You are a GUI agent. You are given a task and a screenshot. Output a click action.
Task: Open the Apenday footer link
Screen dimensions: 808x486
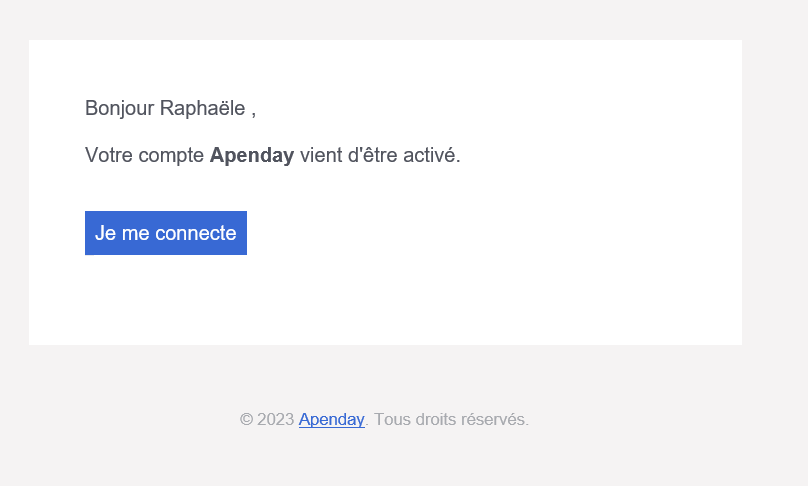[331, 419]
